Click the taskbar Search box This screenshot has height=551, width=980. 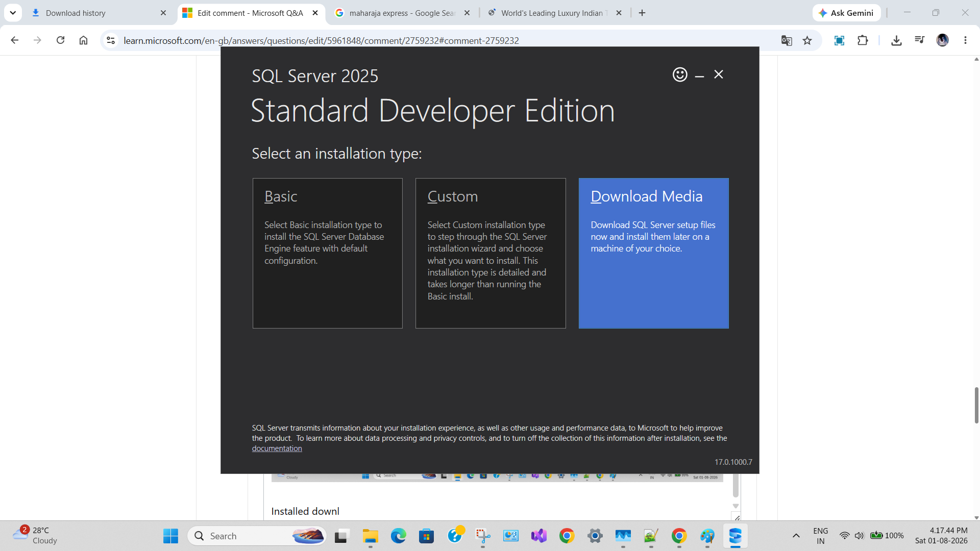(257, 536)
